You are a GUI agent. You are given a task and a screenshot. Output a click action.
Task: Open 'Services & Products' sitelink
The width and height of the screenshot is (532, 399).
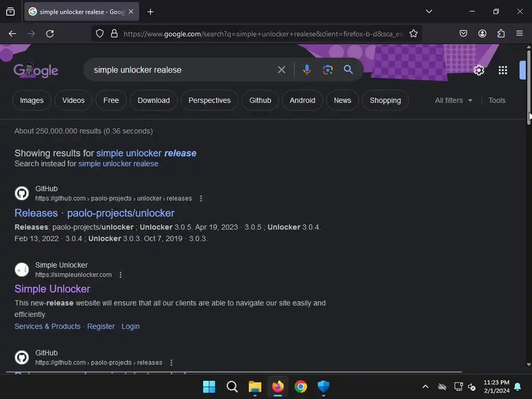coord(47,326)
